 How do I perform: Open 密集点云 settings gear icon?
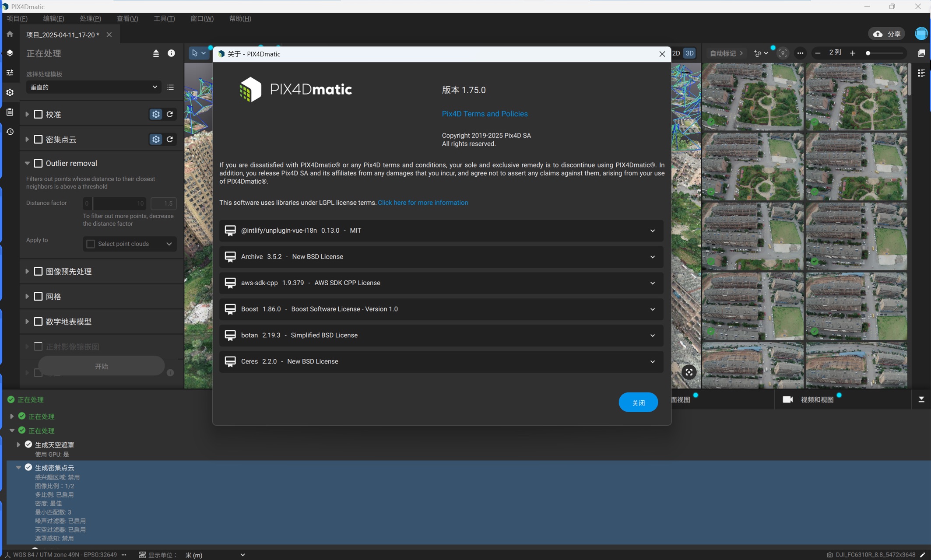tap(156, 139)
